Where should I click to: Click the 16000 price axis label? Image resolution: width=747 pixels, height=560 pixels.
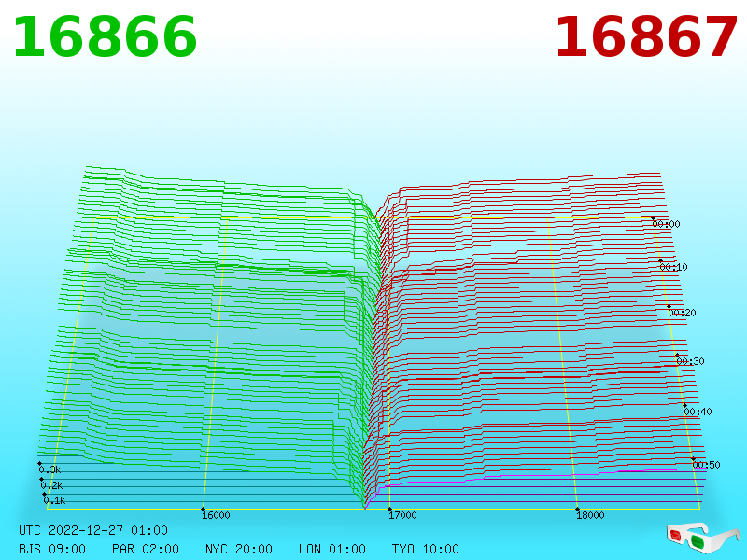[x=216, y=515]
